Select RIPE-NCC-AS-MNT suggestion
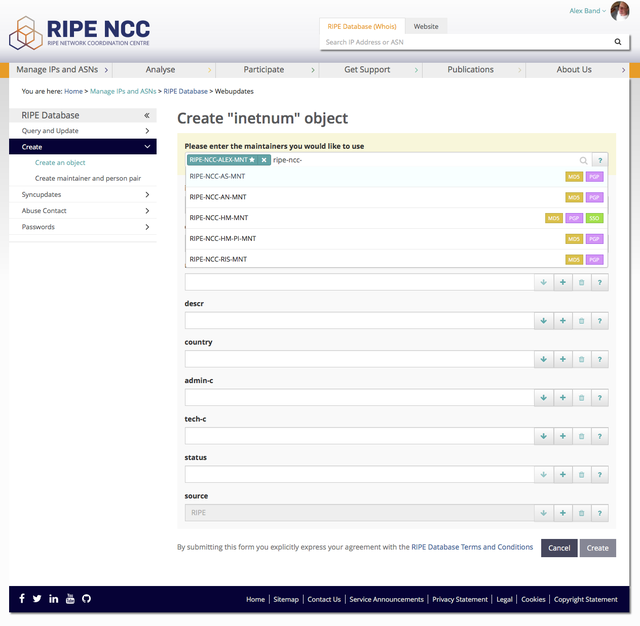The height and width of the screenshot is (626, 640). (x=396, y=176)
